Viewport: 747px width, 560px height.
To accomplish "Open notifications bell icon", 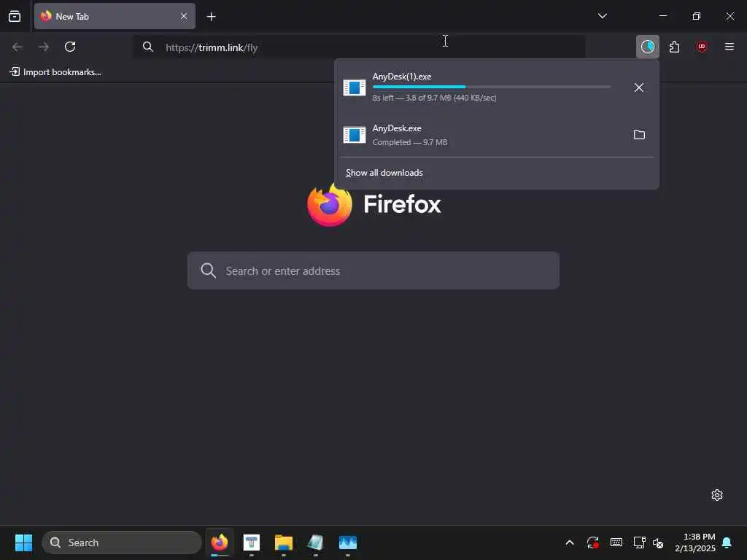I will point(727,542).
